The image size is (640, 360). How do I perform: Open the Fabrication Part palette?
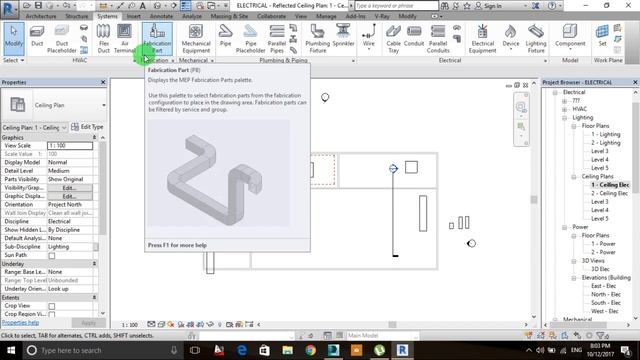[x=158, y=39]
